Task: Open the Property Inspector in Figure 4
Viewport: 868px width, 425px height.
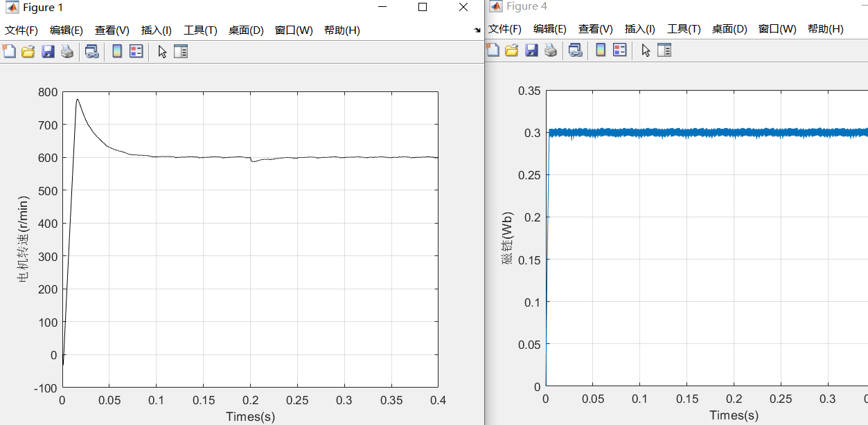Action: click(x=664, y=51)
